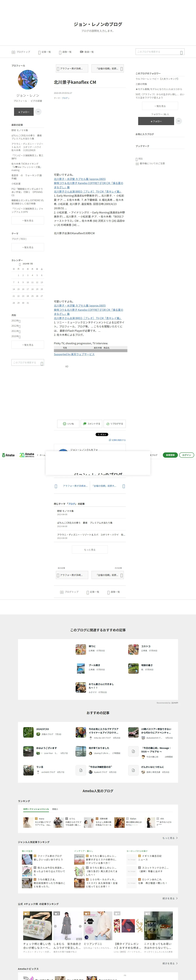Image resolution: width=196 pixels, height=980 pixels.
Task: Click the Ameba logo in sticky header
Action: point(8,455)
